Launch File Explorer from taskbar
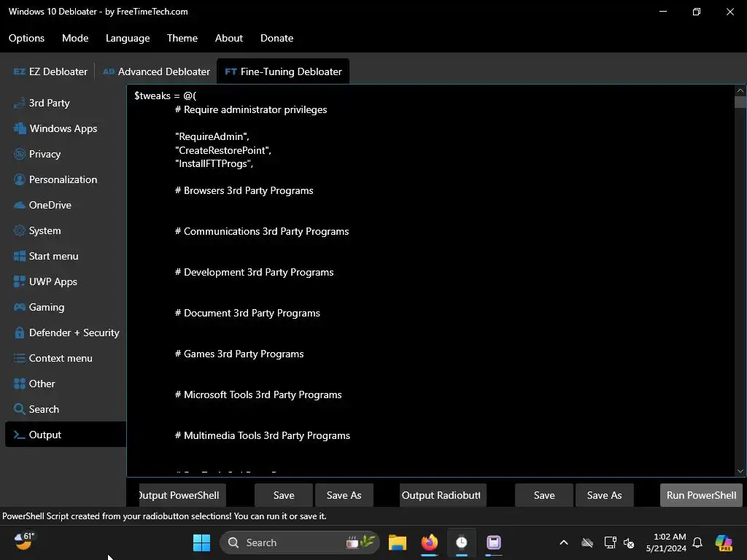Viewport: 747px width, 560px height. click(x=398, y=542)
